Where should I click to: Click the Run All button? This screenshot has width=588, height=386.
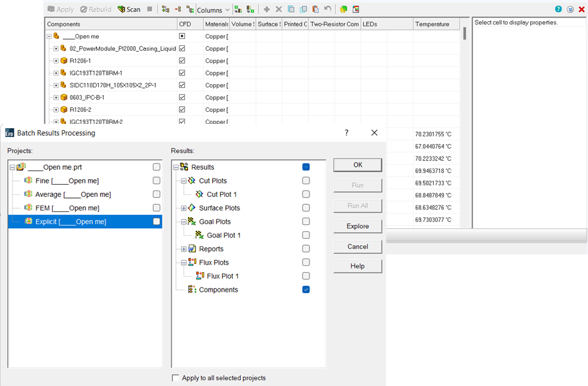tap(358, 206)
